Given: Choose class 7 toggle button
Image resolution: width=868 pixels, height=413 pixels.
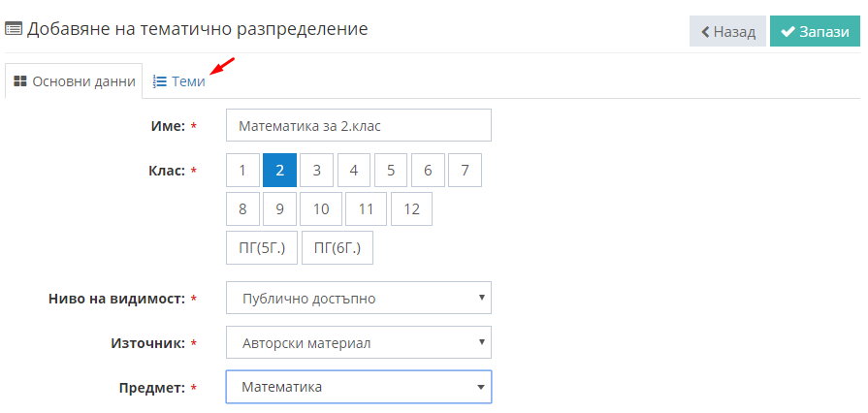Looking at the screenshot, I should click(x=465, y=171).
